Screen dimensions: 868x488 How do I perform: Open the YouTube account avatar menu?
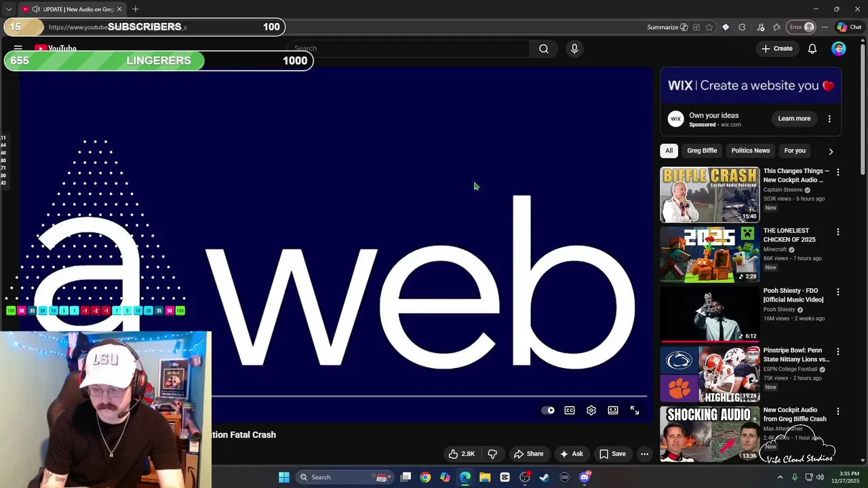pos(839,49)
